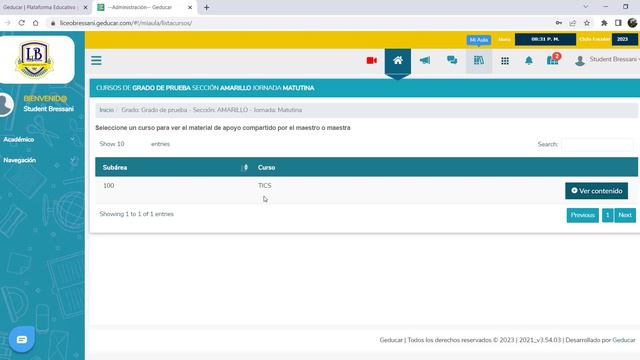
Task: Open the saved passwords key icon
Action: 559,23
